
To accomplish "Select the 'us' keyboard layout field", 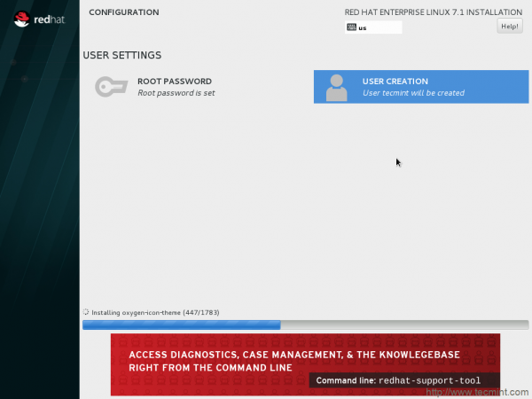I will pyautogui.click(x=373, y=27).
